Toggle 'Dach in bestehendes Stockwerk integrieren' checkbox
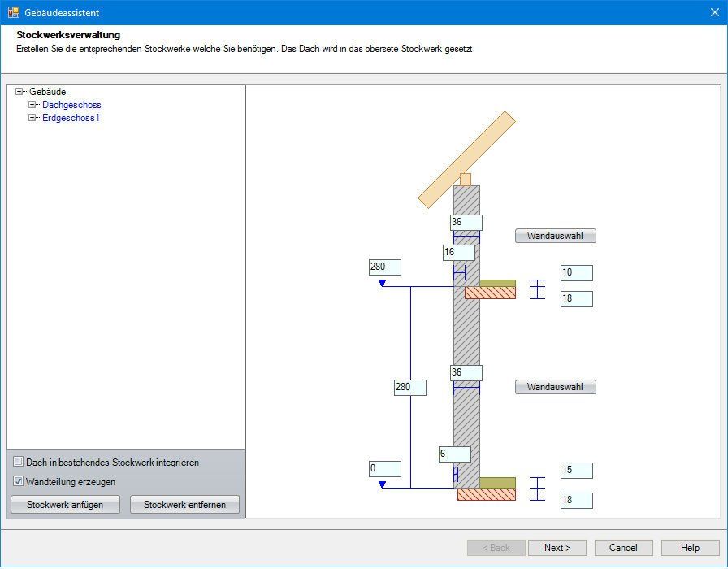This screenshot has width=728, height=569. click(x=19, y=463)
